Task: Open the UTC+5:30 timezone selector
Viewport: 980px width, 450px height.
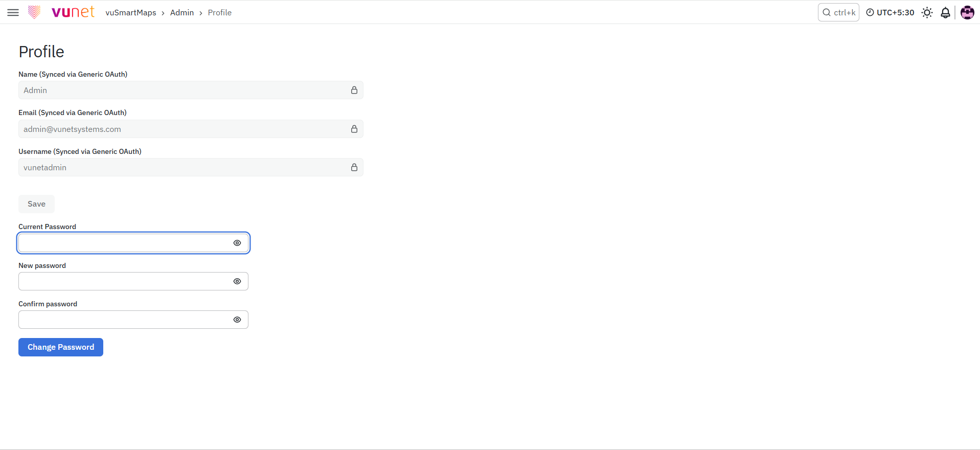Action: 890,12
